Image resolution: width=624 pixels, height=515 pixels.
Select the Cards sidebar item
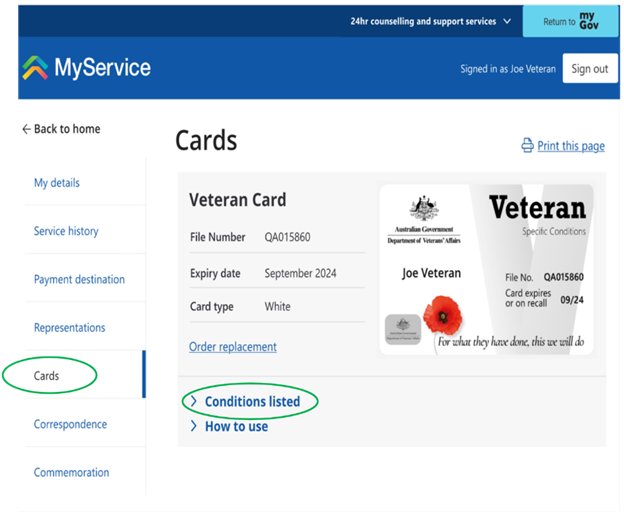pos(47,376)
